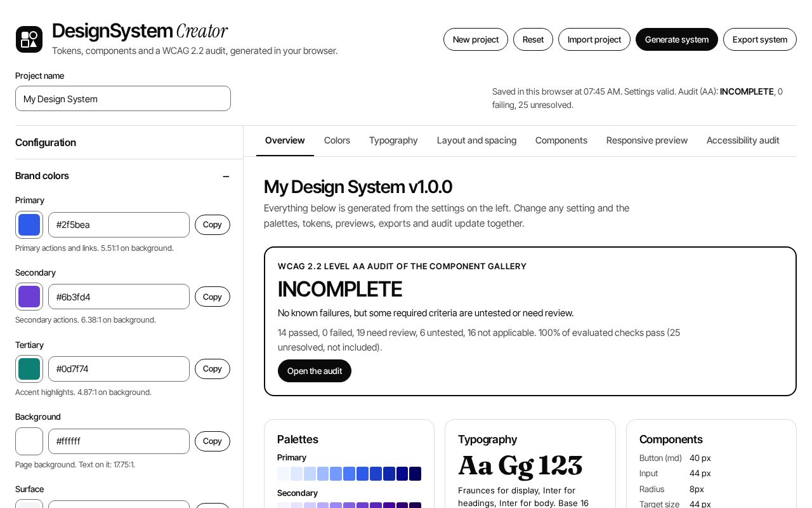Click the Open the audit button
The width and height of the screenshot is (812, 508).
coord(315,371)
